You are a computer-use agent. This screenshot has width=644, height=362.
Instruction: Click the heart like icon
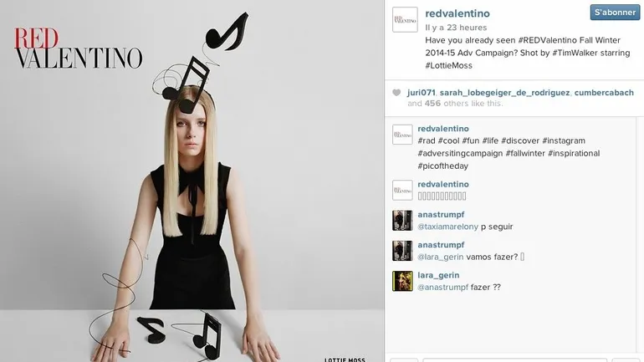pyautogui.click(x=396, y=93)
